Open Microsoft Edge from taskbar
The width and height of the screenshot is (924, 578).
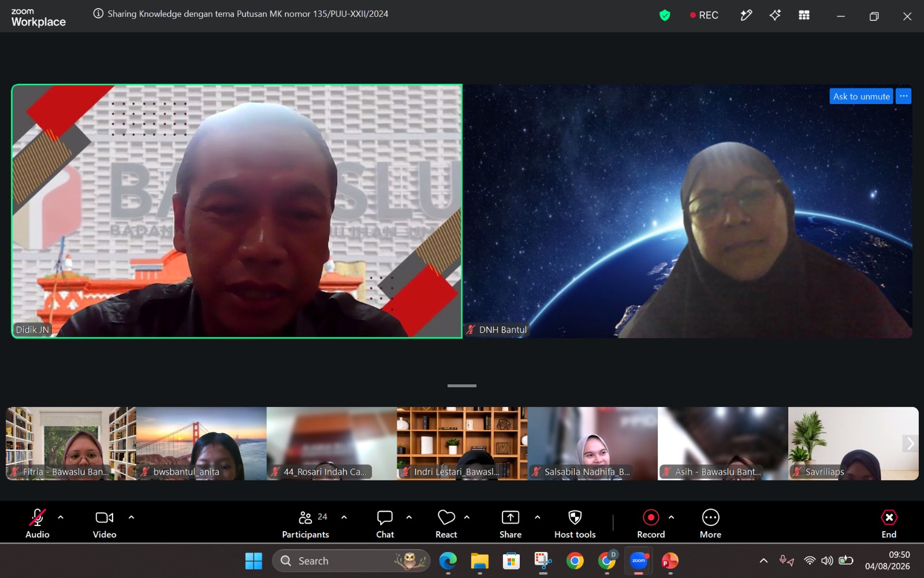click(448, 561)
